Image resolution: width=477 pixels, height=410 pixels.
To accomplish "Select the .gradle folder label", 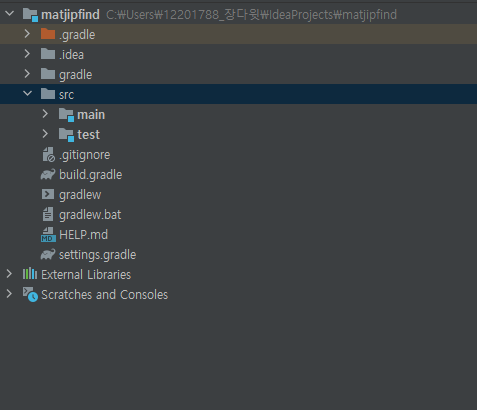I will click(x=77, y=35).
